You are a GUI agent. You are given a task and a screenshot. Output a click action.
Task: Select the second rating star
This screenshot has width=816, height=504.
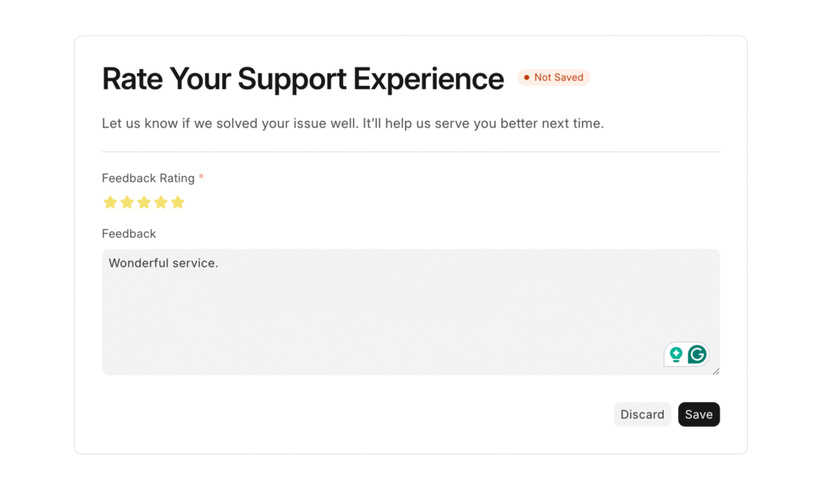(127, 202)
